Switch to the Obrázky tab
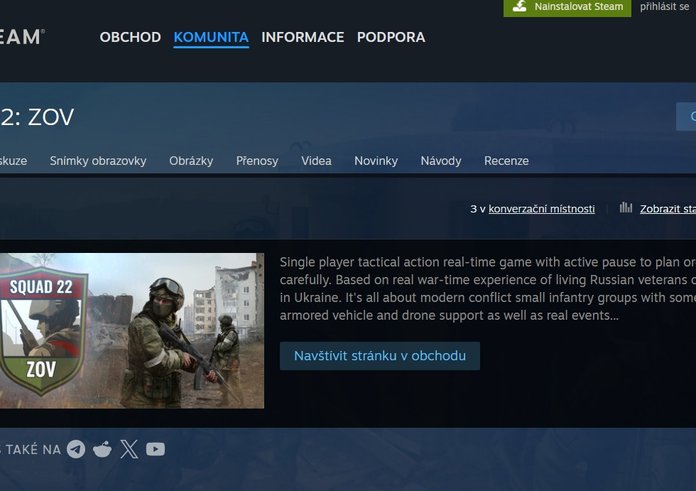The image size is (696, 491). [191, 161]
